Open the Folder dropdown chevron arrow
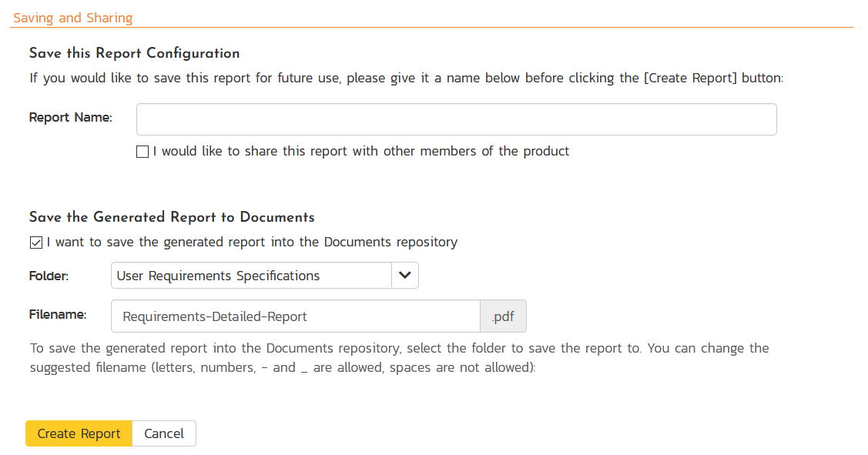The height and width of the screenshot is (455, 868). click(x=404, y=276)
